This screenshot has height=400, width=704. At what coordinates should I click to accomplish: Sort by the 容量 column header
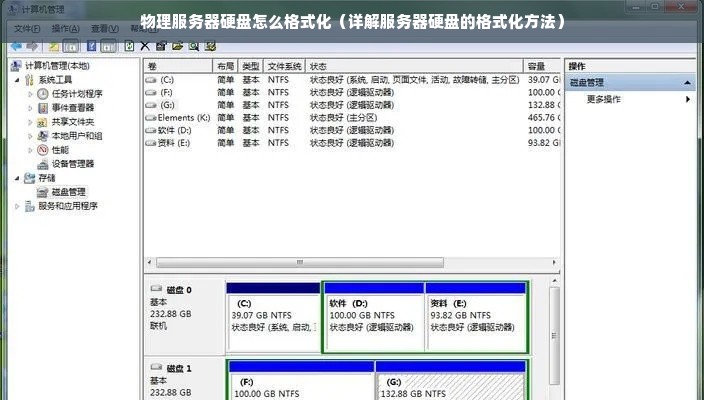(x=542, y=66)
